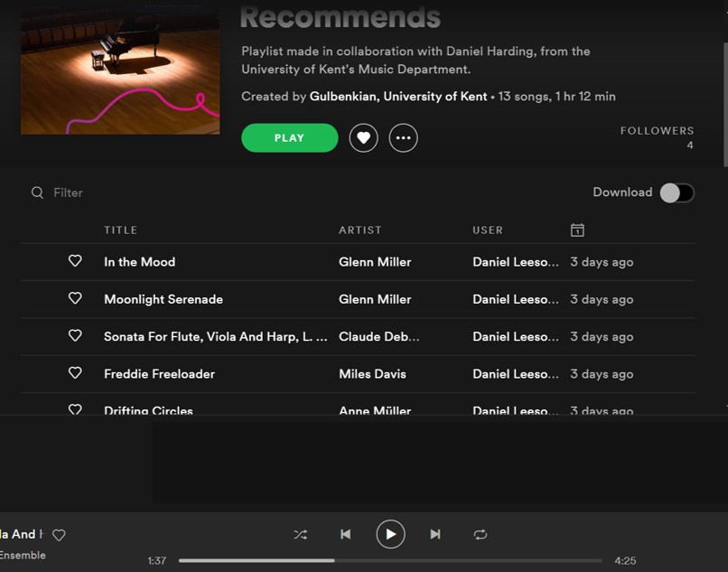Heart the Freddie Freeloader track
Viewport: 728px width, 572px height.
point(75,373)
